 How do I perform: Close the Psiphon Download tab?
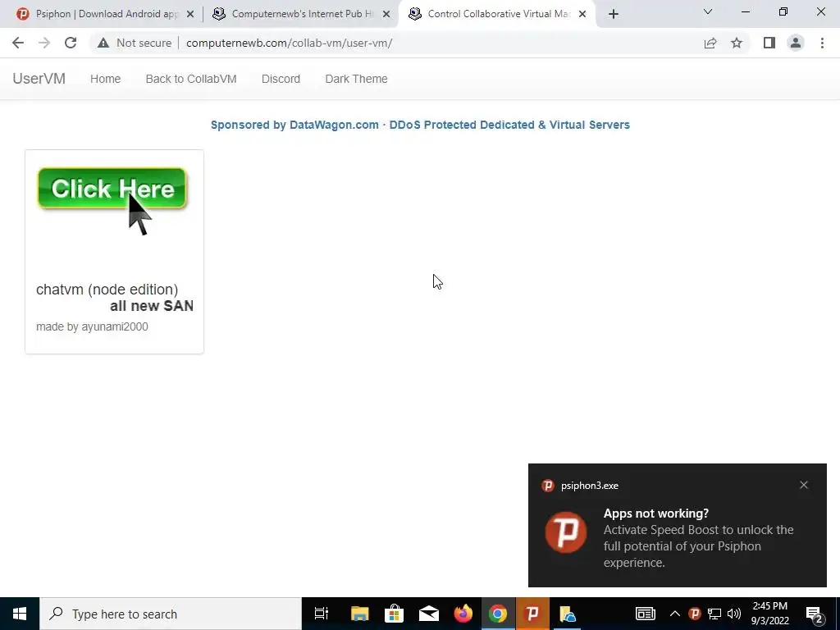190,14
